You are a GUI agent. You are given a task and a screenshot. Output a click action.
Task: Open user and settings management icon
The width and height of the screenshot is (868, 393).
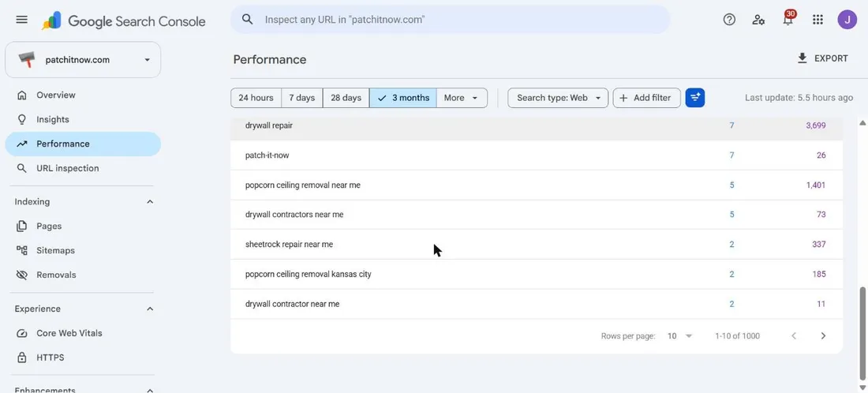[758, 20]
